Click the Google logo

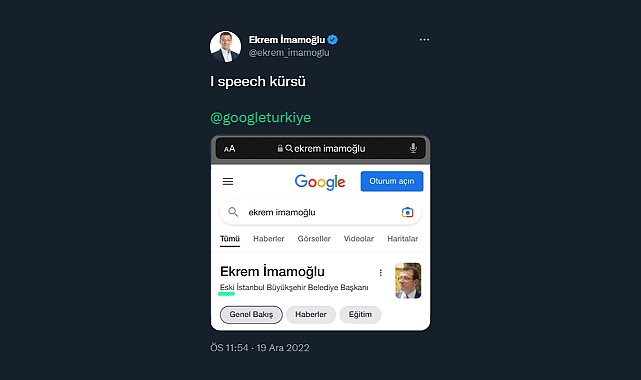pyautogui.click(x=320, y=182)
